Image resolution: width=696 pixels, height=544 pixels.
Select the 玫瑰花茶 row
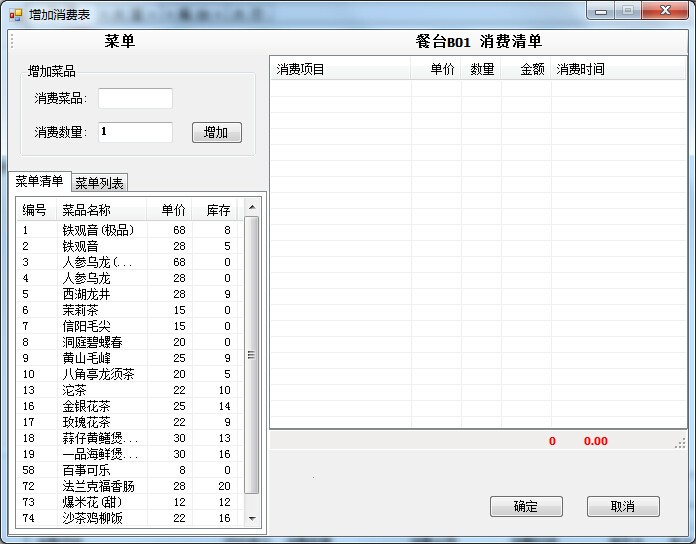[130, 422]
